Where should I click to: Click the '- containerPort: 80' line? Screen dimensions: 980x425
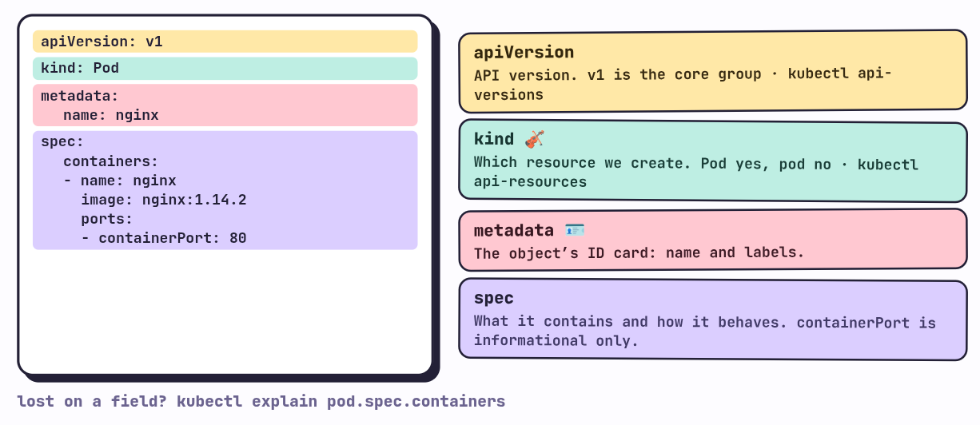point(163,238)
